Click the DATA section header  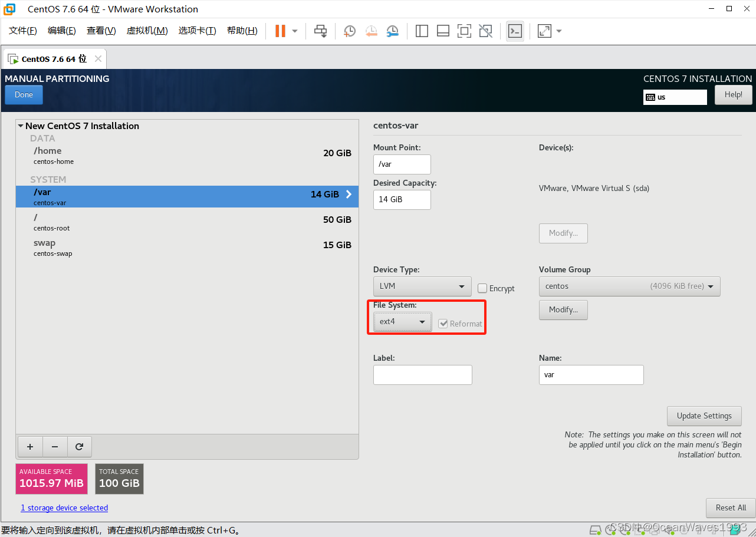(42, 139)
